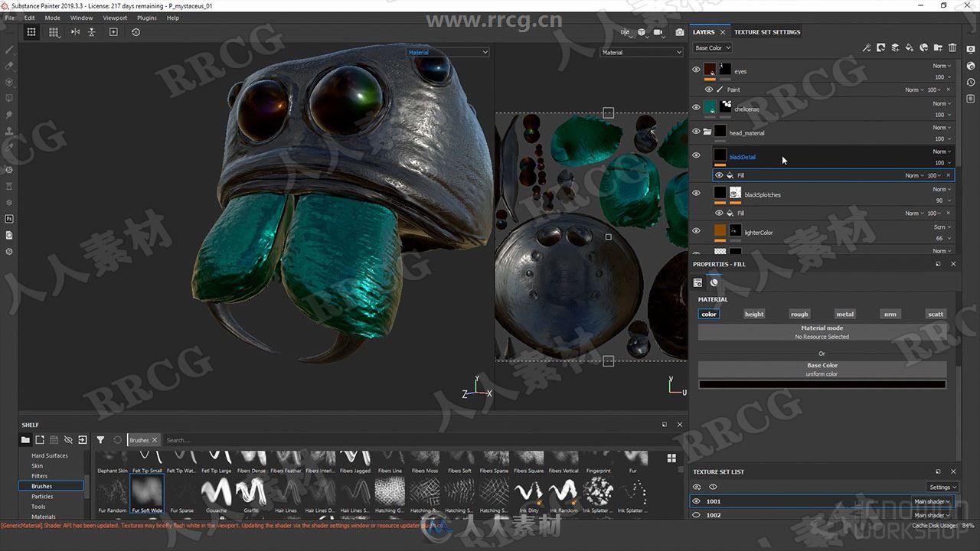Click the Shelf grid size icon

[x=671, y=458]
